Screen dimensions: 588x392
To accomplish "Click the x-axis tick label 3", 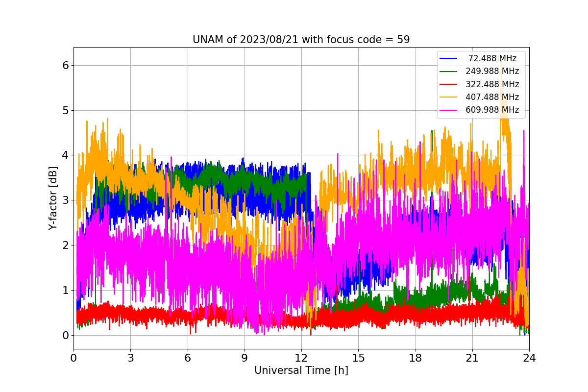I will [130, 358].
